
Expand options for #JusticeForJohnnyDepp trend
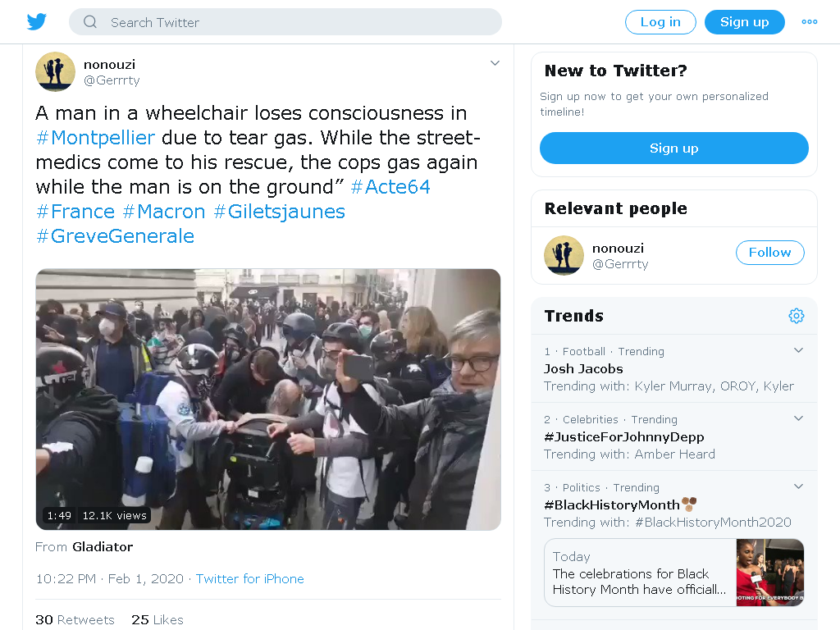(798, 418)
